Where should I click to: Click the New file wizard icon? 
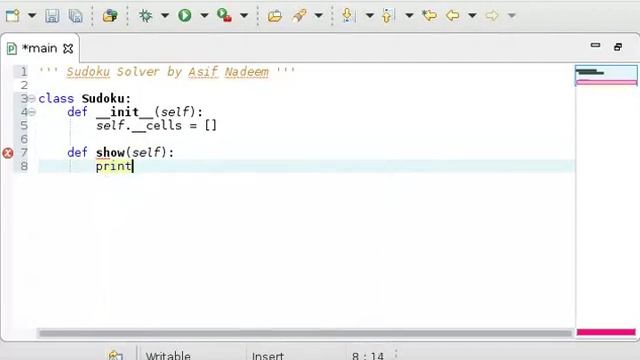pyautogui.click(x=13, y=16)
